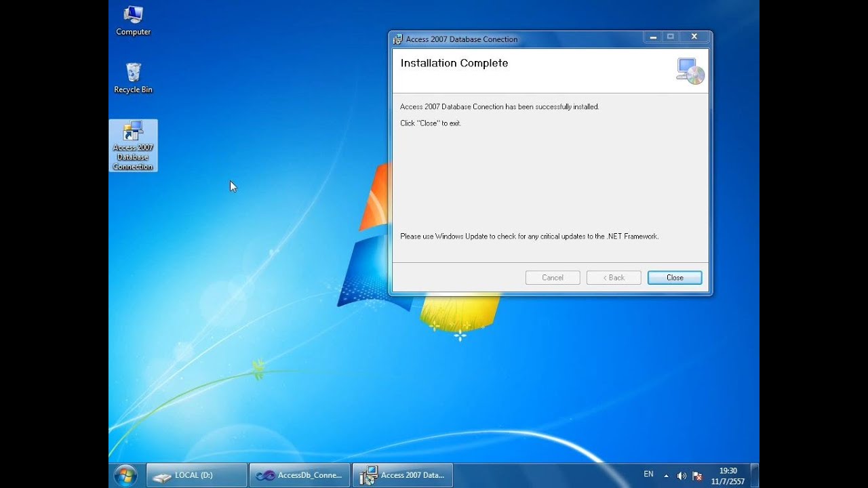Select the Recycle Bin desktop icon

coord(133,78)
